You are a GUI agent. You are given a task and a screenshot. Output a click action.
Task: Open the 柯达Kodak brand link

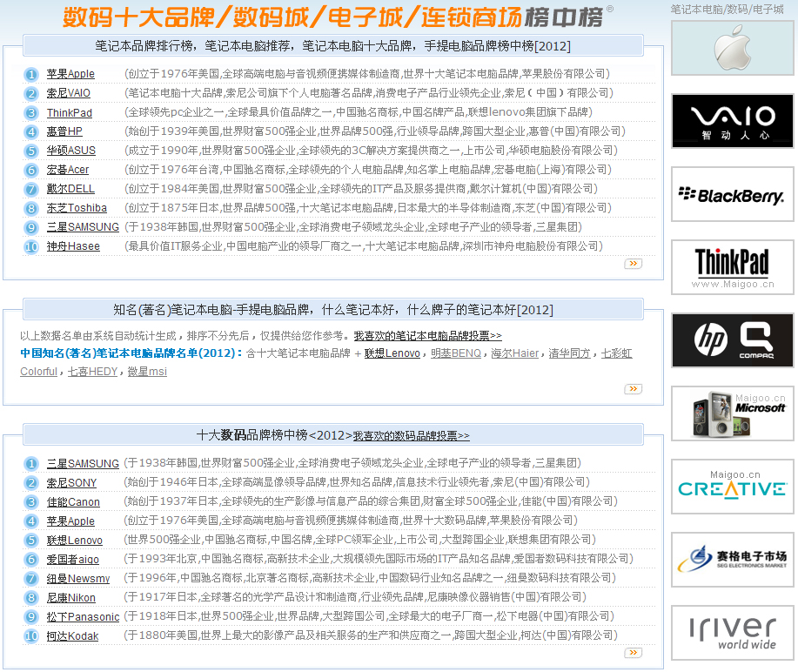[x=73, y=636]
